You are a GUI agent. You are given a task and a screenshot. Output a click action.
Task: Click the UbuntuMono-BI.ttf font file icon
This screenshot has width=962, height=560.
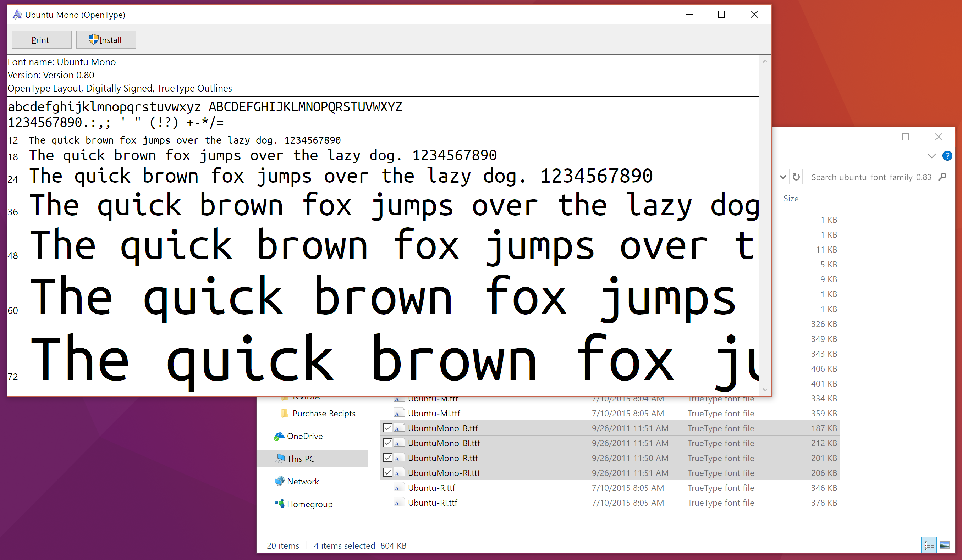point(399,443)
